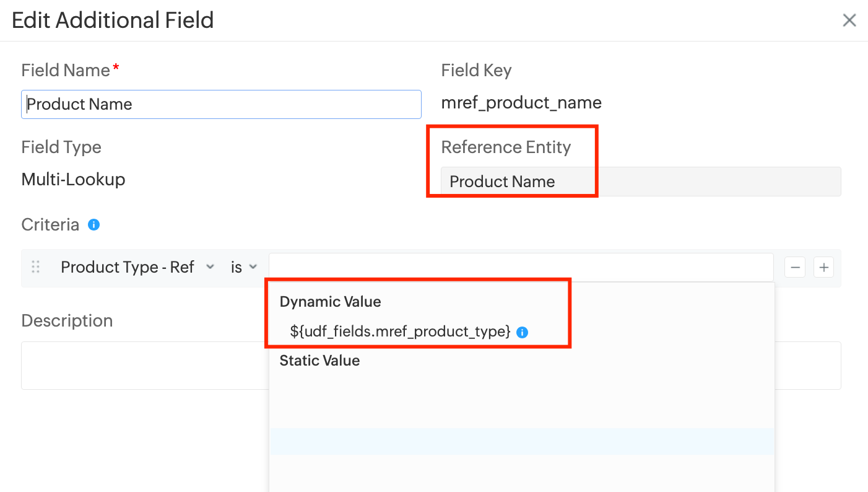Viewport: 868px width, 492px height.
Task: Add criteria row with plus button
Action: pos(823,268)
